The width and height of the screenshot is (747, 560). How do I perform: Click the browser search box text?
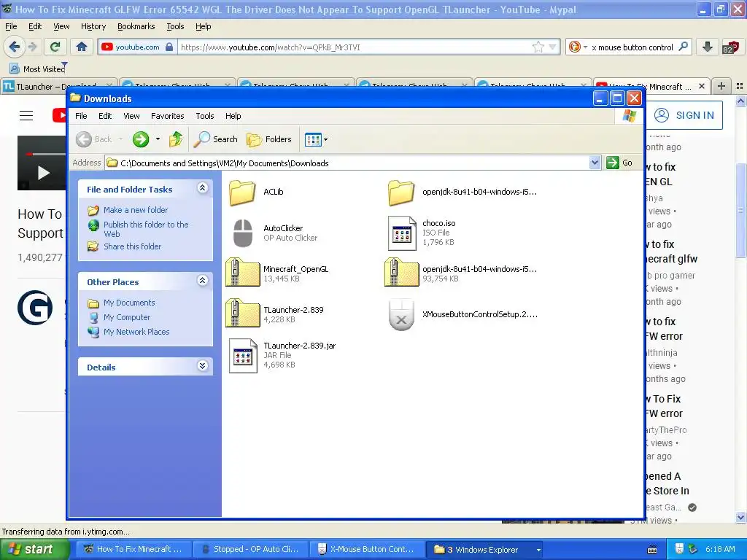632,47
